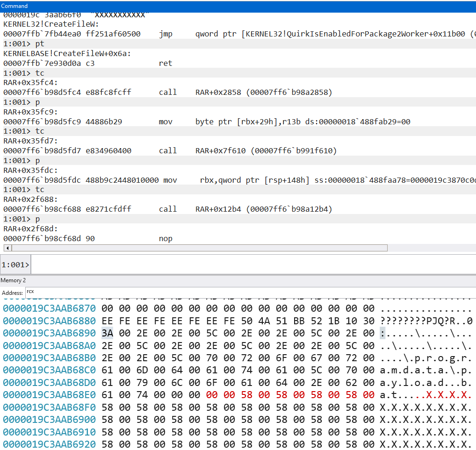Screen dimensions: 476x450
Task: Click memory address 0000019C3AAB6910
Action: click(49, 432)
